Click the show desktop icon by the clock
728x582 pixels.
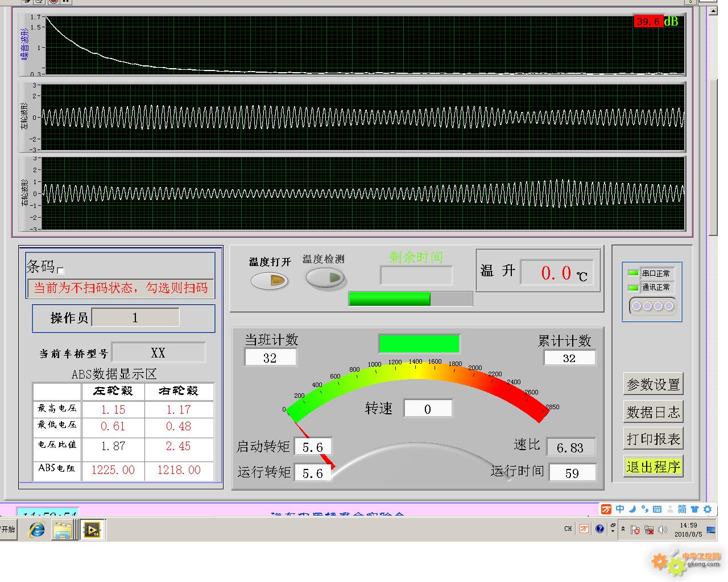tap(711, 530)
